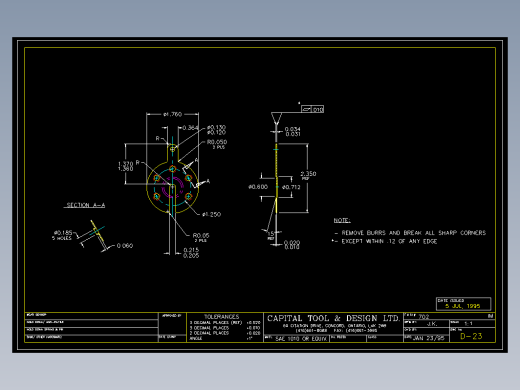
Task: Click the drawing number D-23
Action: tap(471, 336)
